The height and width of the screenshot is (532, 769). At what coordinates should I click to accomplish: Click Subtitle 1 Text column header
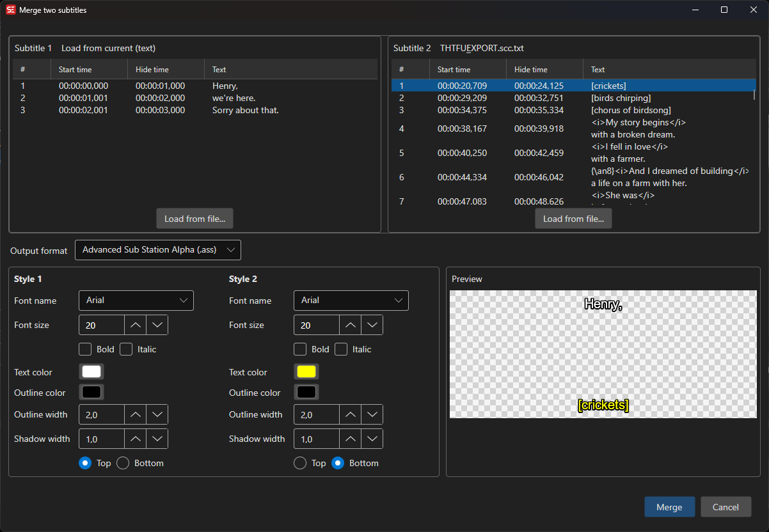pyautogui.click(x=291, y=69)
